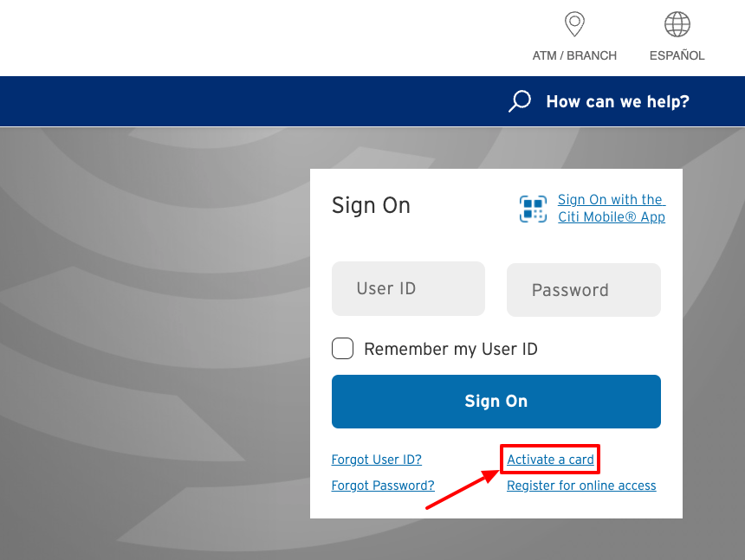
Task: Open the Forgot Password? link
Action: (383, 486)
